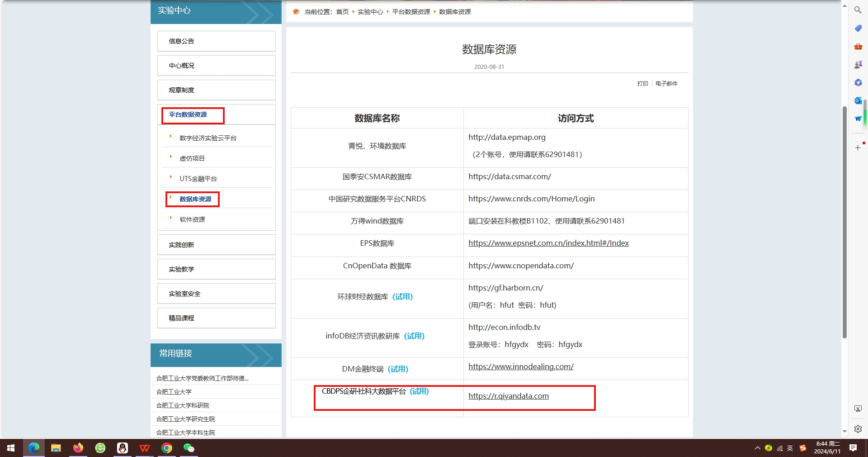This screenshot has height=457, width=868.
Task: Click the shopping tag icon in sidebar
Action: (858, 29)
